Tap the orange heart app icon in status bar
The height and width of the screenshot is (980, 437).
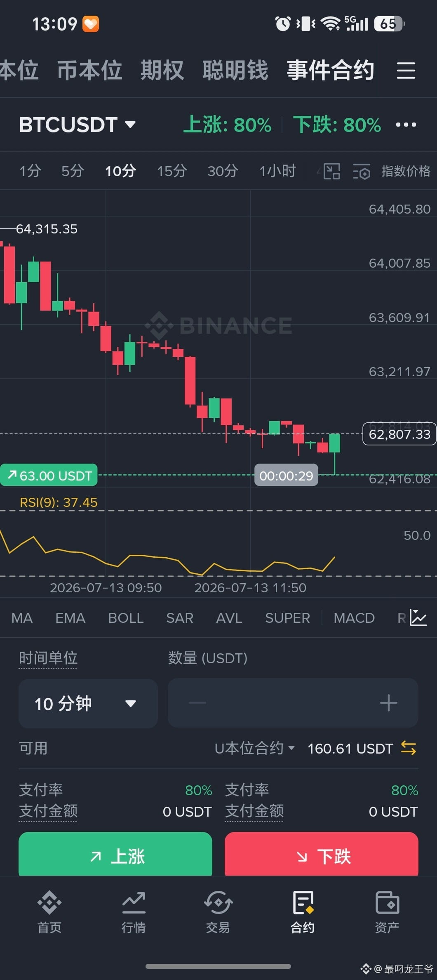(91, 24)
